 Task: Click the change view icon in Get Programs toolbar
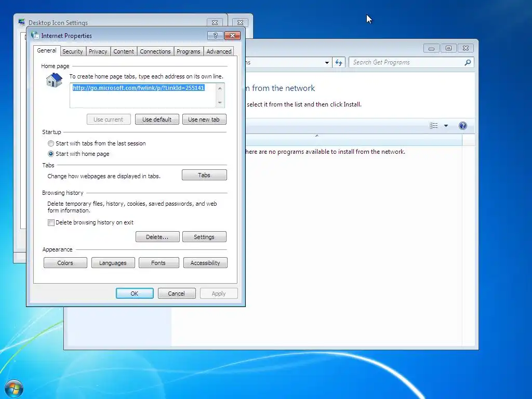(434, 126)
